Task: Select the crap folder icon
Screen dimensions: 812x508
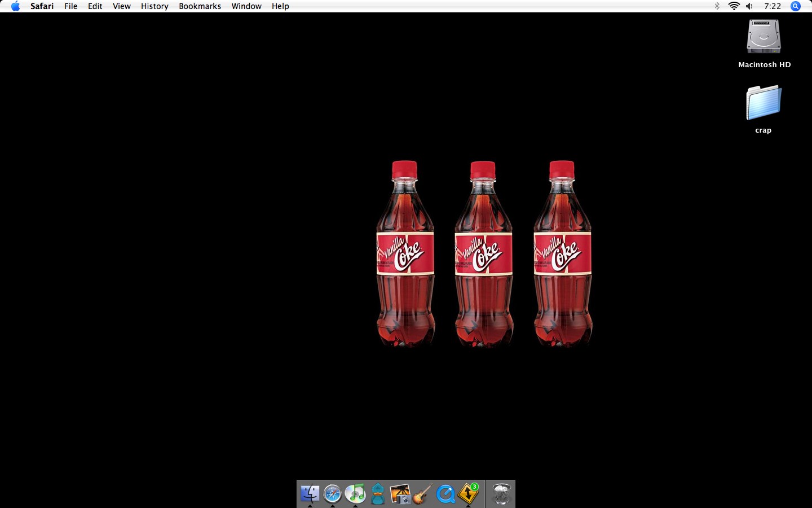Action: point(764,102)
